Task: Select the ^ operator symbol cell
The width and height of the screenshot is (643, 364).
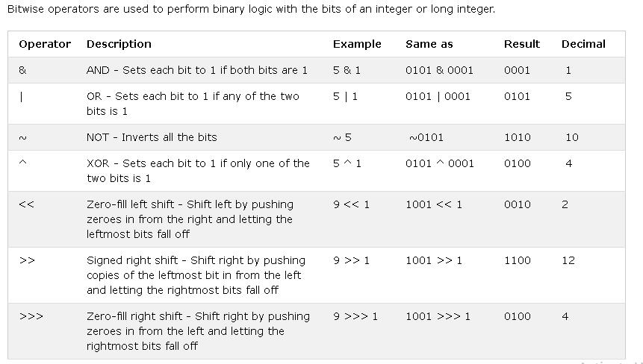Action: 22,162
